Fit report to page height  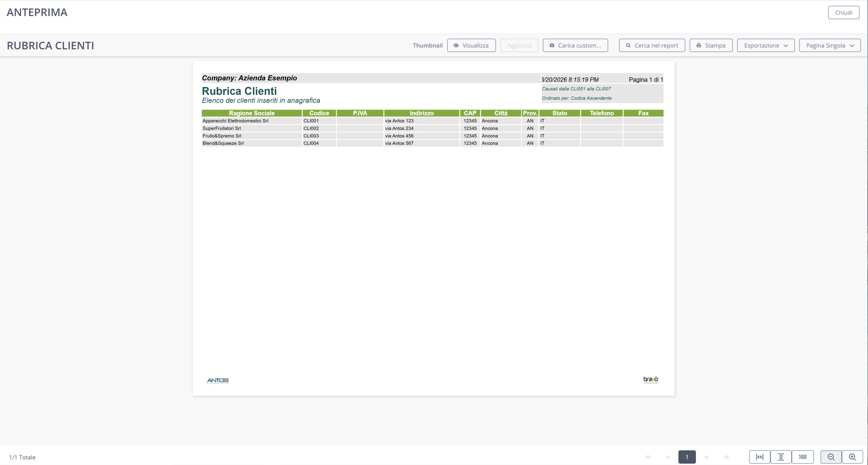(781, 457)
